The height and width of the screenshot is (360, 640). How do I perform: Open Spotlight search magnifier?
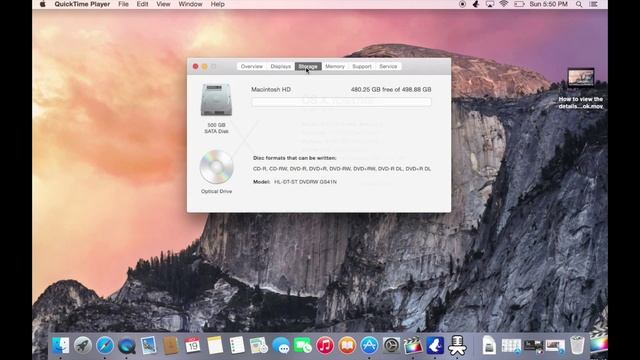click(579, 4)
